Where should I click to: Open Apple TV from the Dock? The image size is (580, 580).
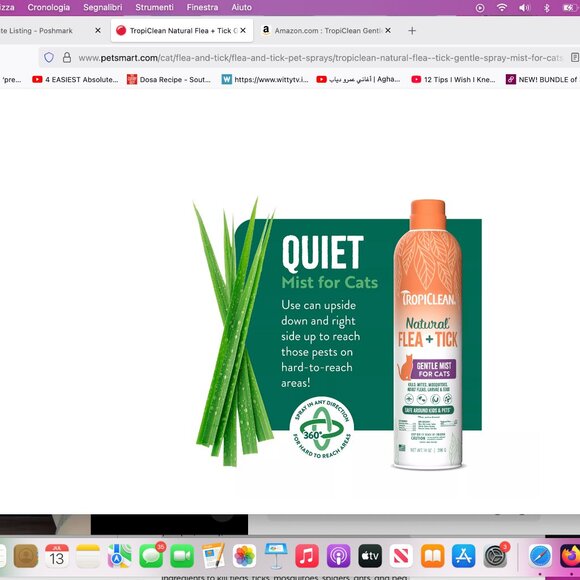370,556
